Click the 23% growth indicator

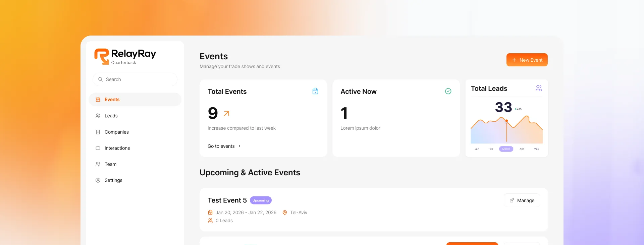pyautogui.click(x=518, y=109)
